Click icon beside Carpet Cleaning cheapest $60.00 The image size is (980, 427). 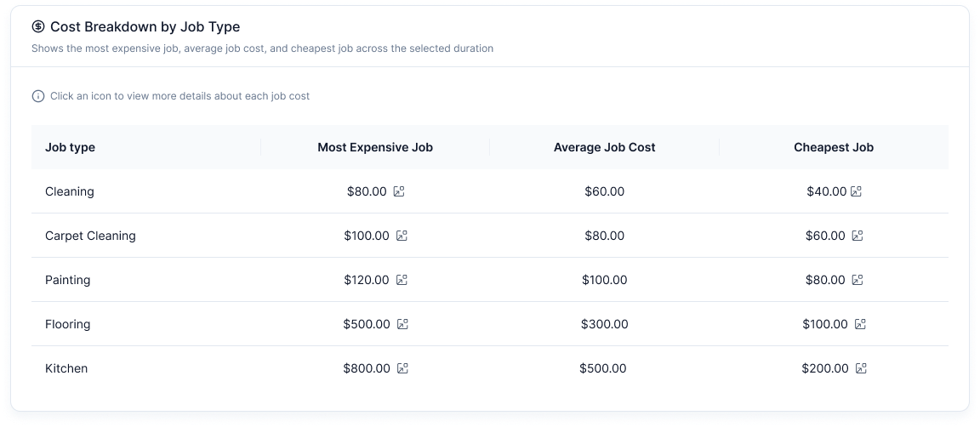point(857,236)
